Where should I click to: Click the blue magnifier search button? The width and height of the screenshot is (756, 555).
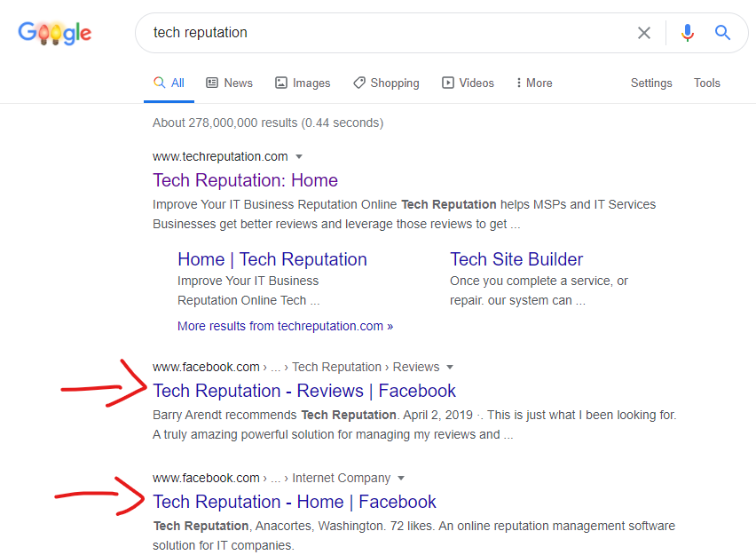[x=722, y=33]
